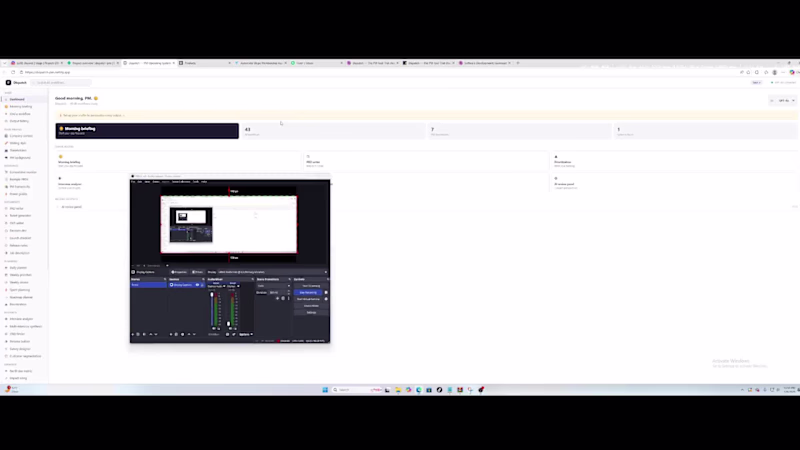Click the Search all workflows field

pyautogui.click(x=61, y=83)
